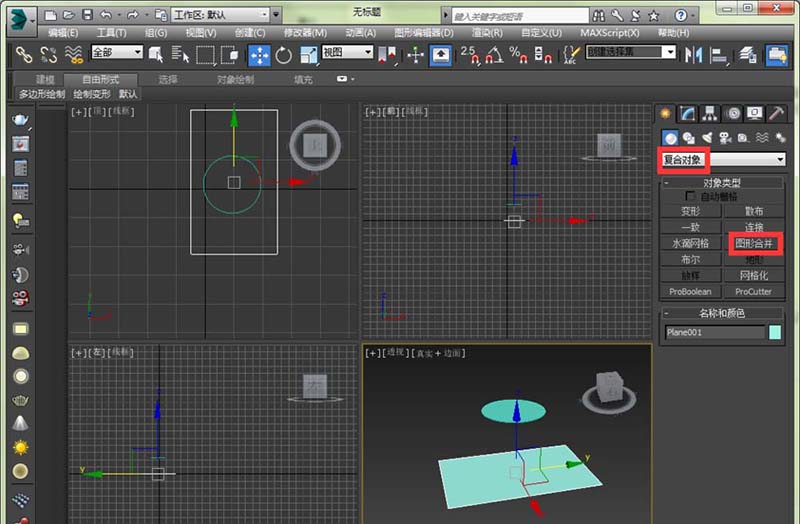Select the Move transform tool
The width and height of the screenshot is (800, 524).
(x=259, y=55)
